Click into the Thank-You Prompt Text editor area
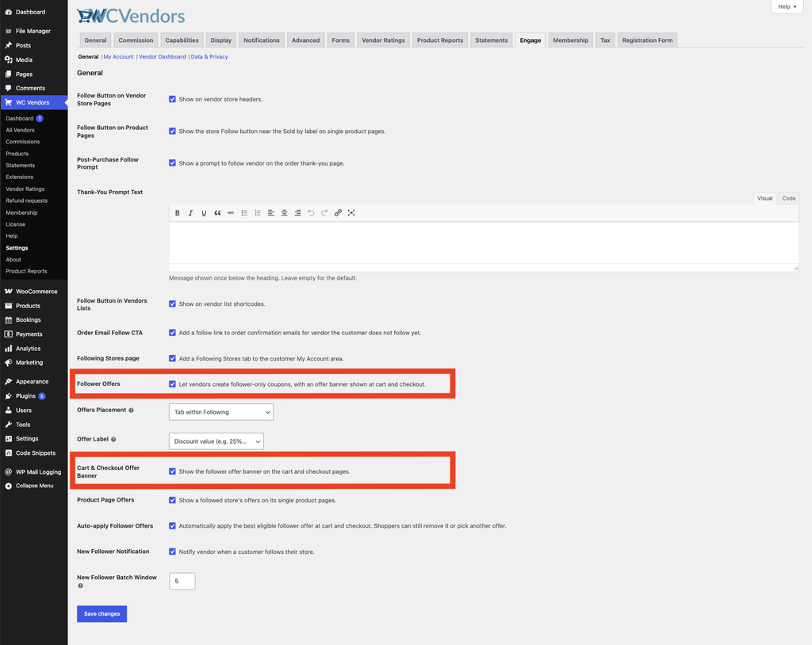 [484, 242]
